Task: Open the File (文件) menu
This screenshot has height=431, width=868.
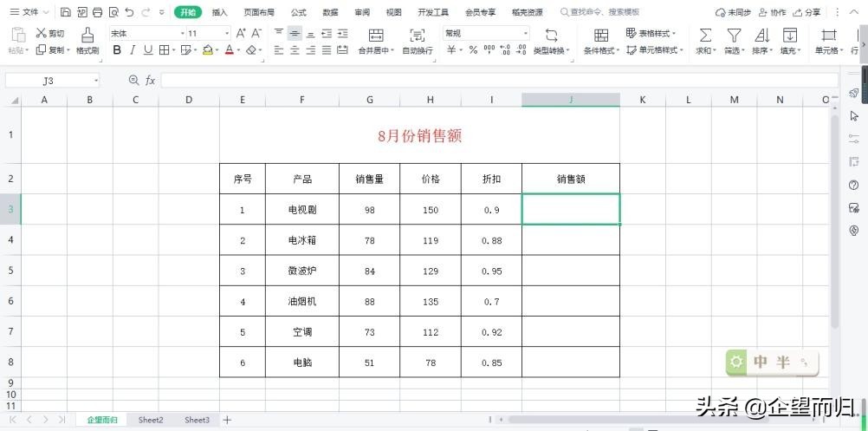Action: (29, 11)
